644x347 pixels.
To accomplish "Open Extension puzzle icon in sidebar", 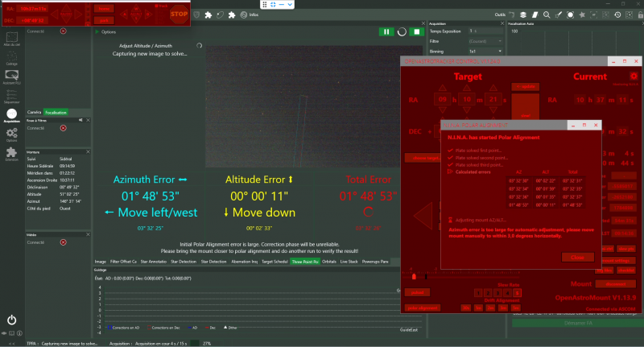I will [x=12, y=154].
